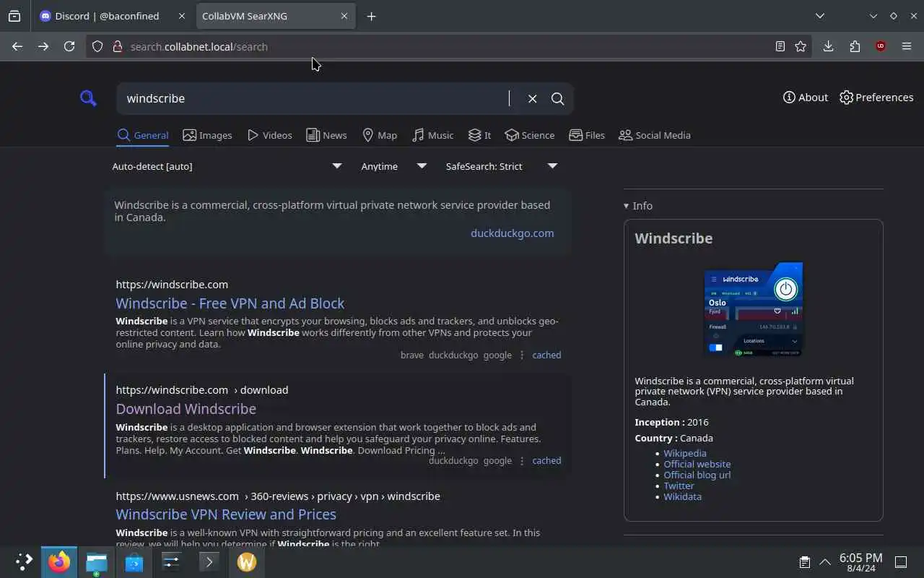Close the CollabVM SearXNG tab
The width and height of the screenshot is (924, 578).
344,16
